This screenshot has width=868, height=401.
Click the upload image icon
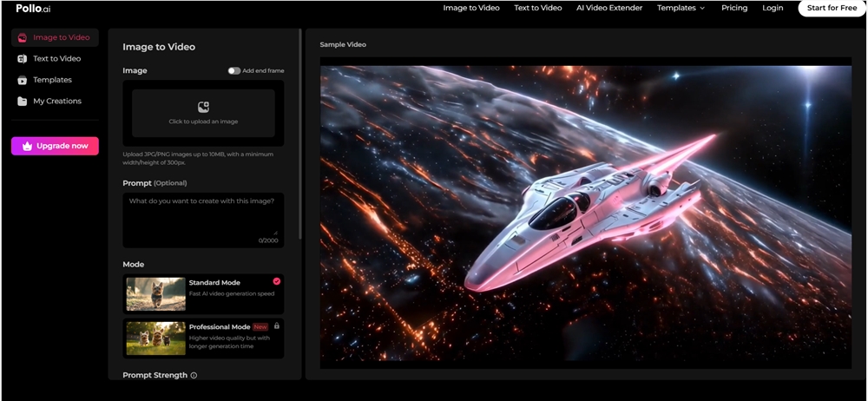click(203, 108)
